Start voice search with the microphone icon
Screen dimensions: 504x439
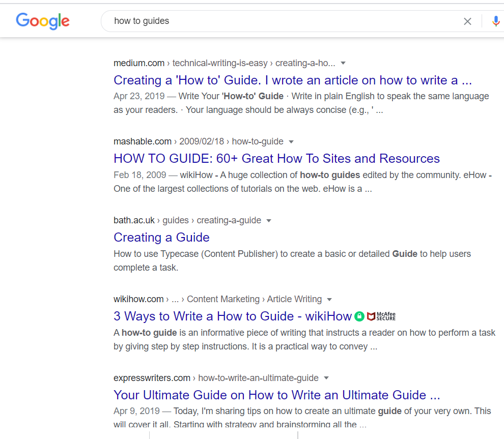[x=495, y=21]
